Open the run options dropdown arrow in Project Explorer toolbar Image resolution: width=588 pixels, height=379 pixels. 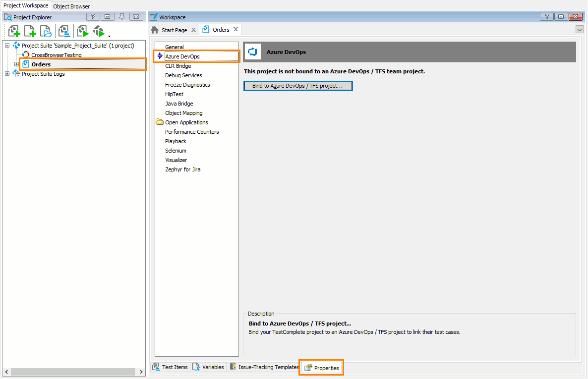tap(109, 36)
